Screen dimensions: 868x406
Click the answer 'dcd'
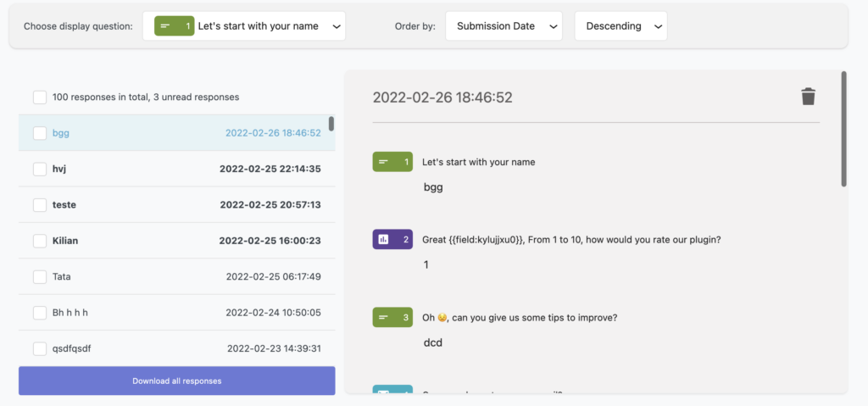point(433,343)
